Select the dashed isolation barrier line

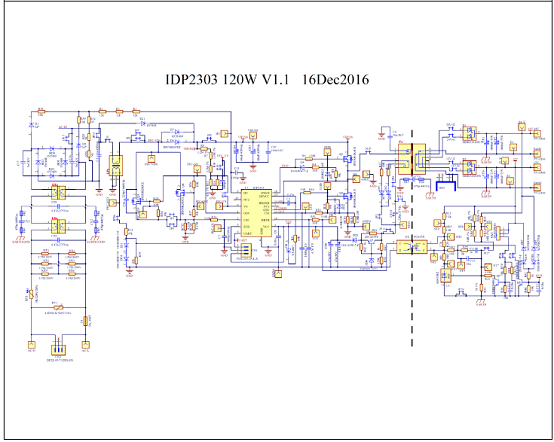(412, 238)
